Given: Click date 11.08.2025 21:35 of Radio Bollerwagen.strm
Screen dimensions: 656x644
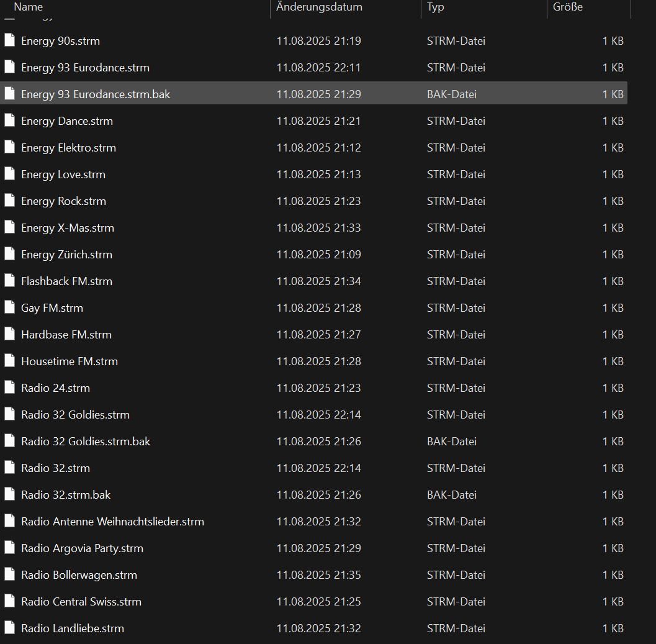Looking at the screenshot, I should pyautogui.click(x=319, y=575).
